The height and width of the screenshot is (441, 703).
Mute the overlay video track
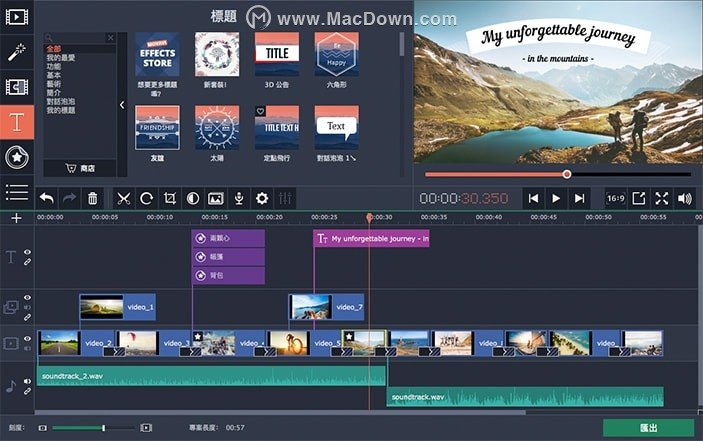27,307
